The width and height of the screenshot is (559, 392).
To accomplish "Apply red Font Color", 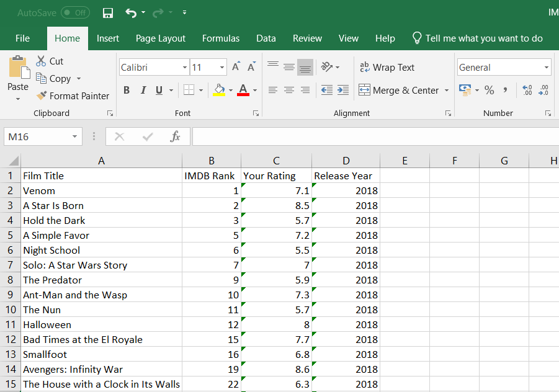I will click(243, 90).
